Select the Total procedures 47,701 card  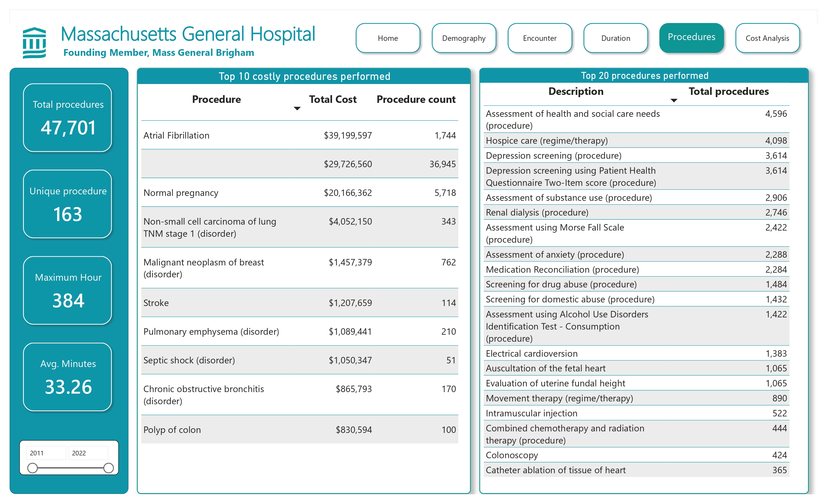pyautogui.click(x=67, y=118)
